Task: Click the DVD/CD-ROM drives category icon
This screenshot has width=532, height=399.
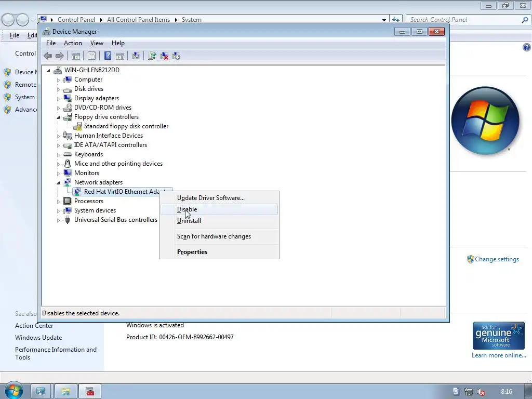Action: click(x=67, y=108)
